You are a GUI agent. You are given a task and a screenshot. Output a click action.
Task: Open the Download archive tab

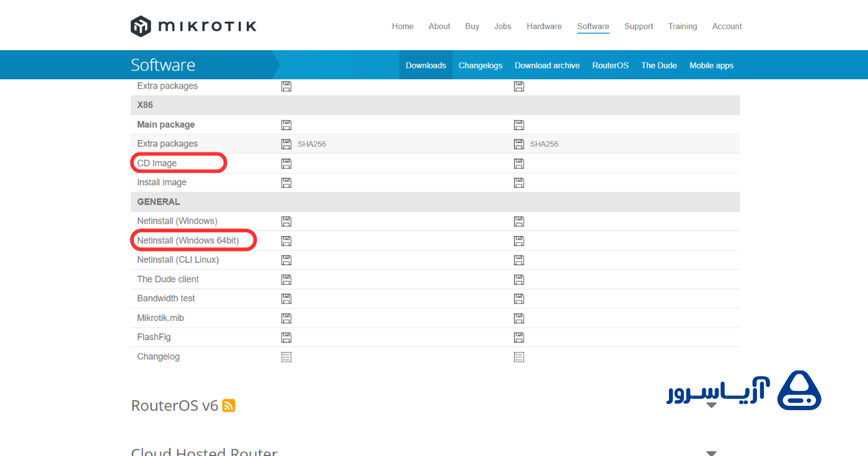coord(547,65)
